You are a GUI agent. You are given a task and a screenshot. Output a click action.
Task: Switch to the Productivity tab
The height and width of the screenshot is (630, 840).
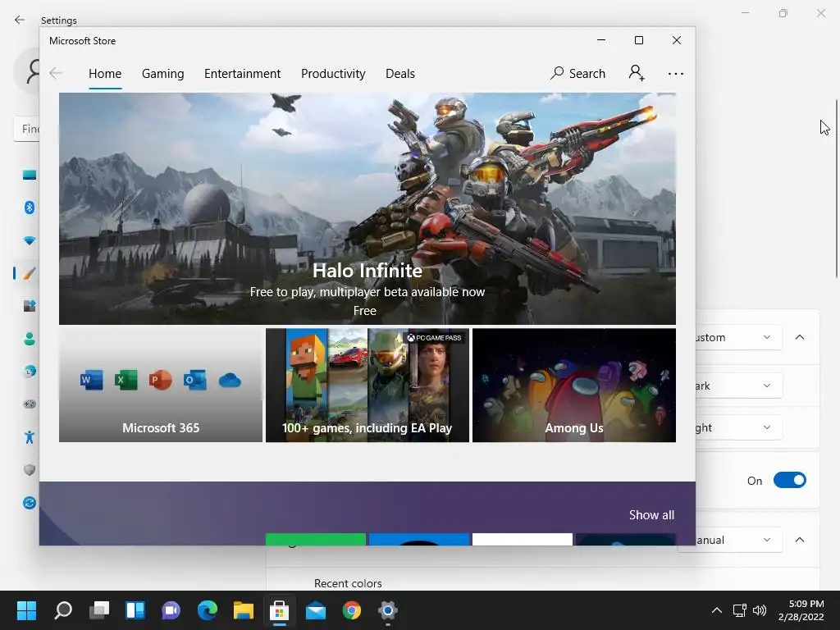(x=333, y=74)
